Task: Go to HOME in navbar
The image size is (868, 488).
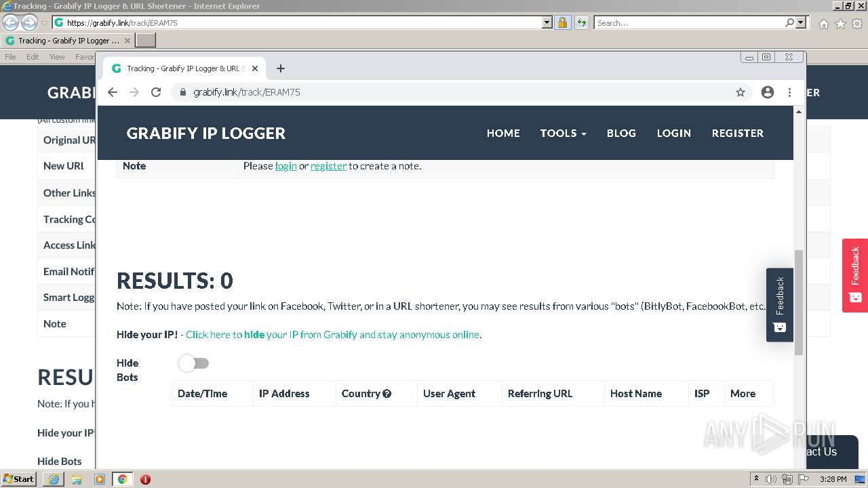Action: click(503, 133)
